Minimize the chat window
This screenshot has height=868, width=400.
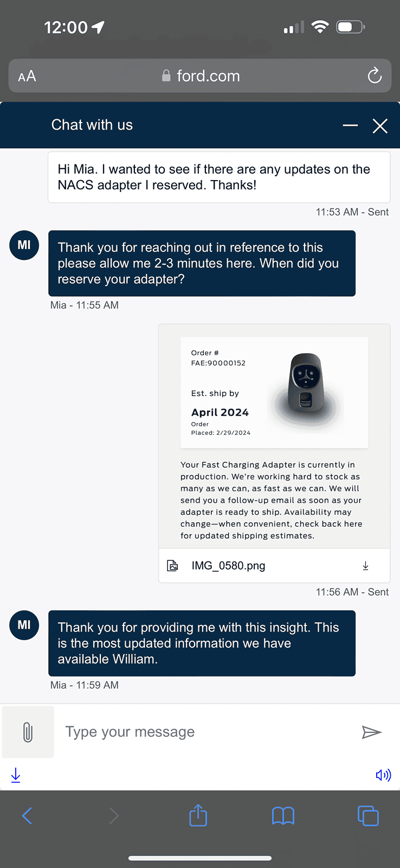pyautogui.click(x=350, y=125)
